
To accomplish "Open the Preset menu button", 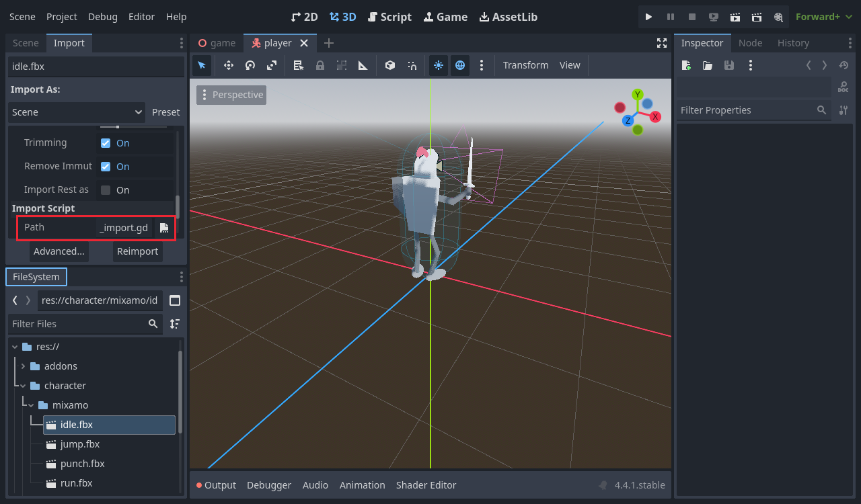I will [166, 112].
